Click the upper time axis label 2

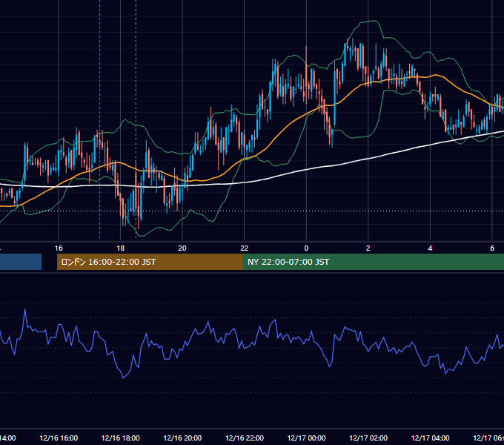tap(368, 248)
